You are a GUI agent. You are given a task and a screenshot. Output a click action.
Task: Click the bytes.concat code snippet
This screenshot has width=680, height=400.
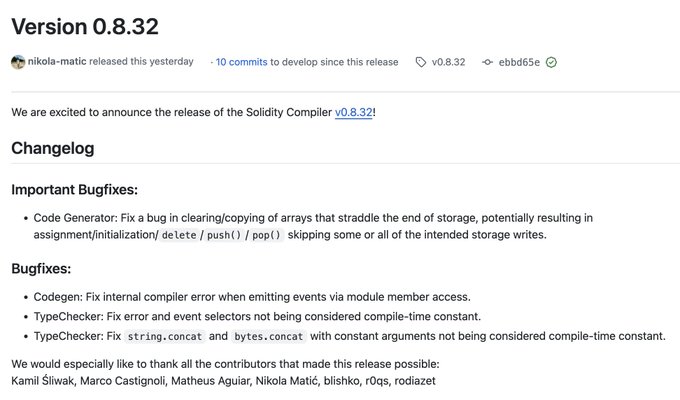267,336
